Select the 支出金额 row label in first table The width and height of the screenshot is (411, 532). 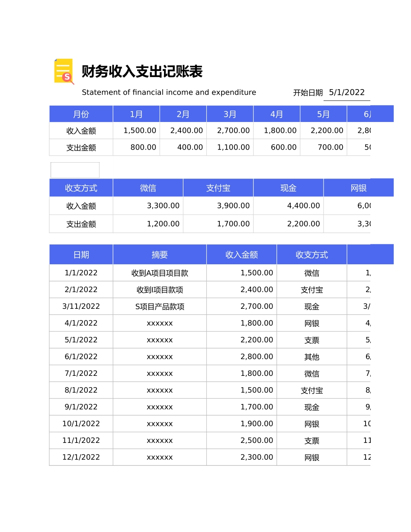click(x=81, y=147)
